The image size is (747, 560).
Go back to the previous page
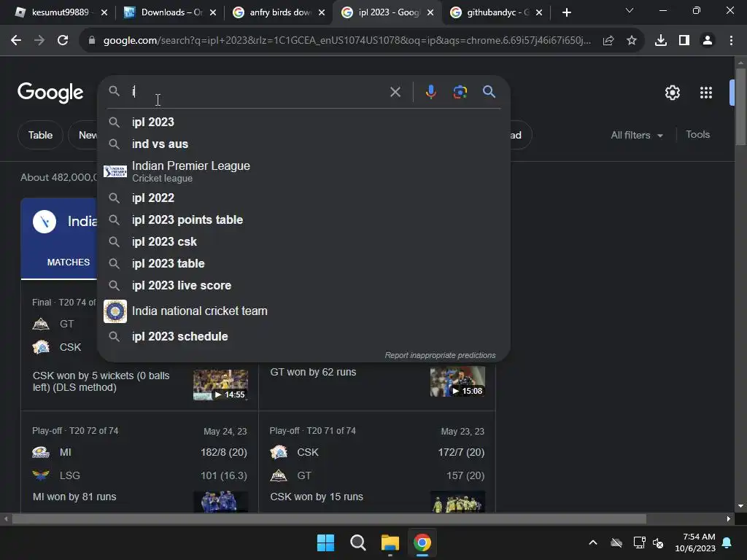16,41
